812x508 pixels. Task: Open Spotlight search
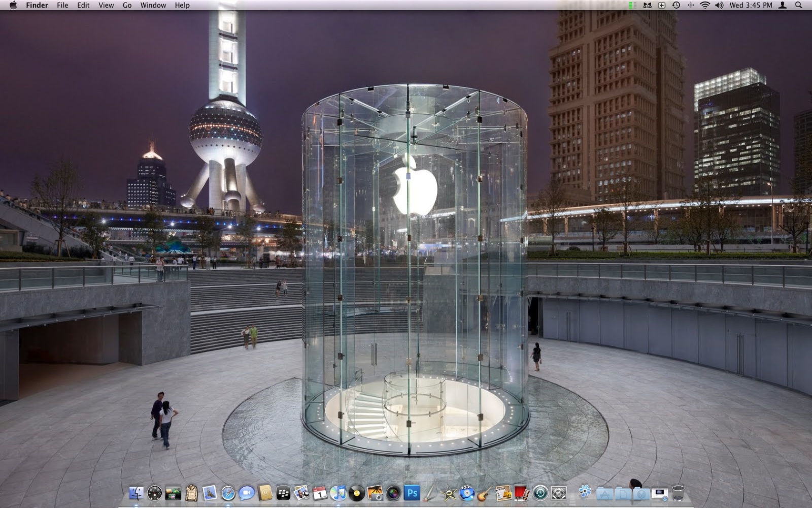pyautogui.click(x=798, y=5)
